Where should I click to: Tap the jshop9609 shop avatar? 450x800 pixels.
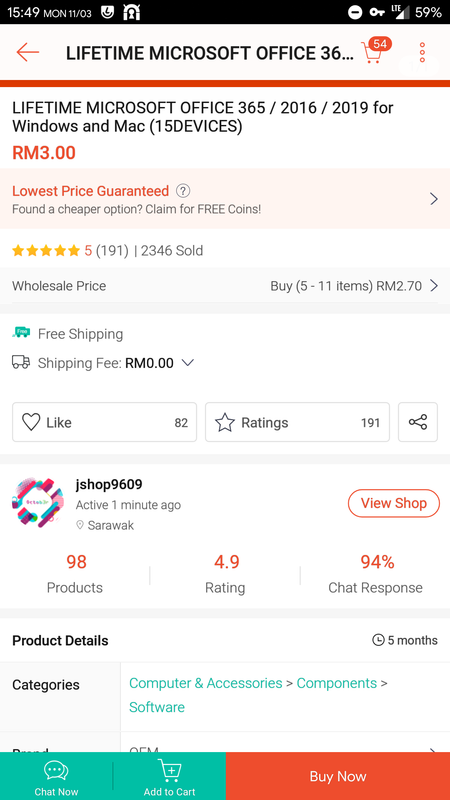[x=38, y=503]
